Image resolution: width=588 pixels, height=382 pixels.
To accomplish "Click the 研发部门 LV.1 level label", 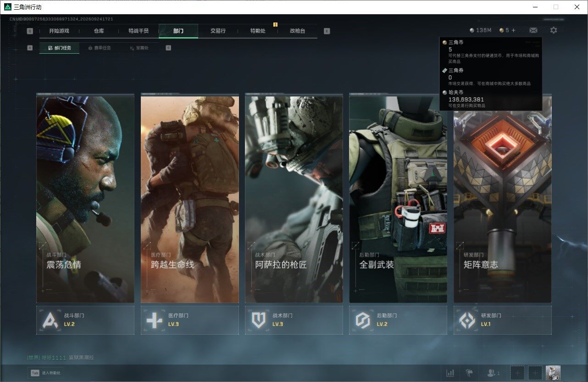I will coord(486,324).
